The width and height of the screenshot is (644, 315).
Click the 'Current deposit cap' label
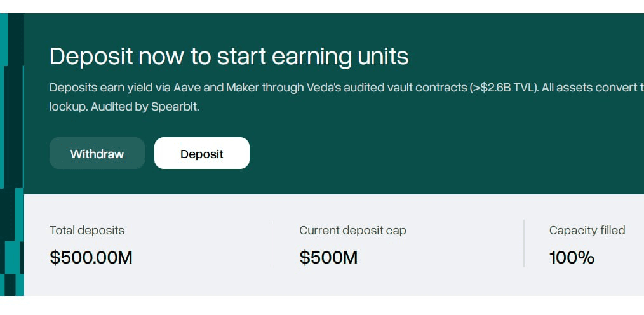click(x=353, y=231)
